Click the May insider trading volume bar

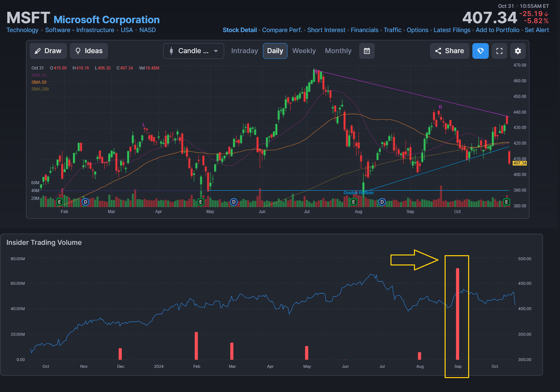coord(307,353)
